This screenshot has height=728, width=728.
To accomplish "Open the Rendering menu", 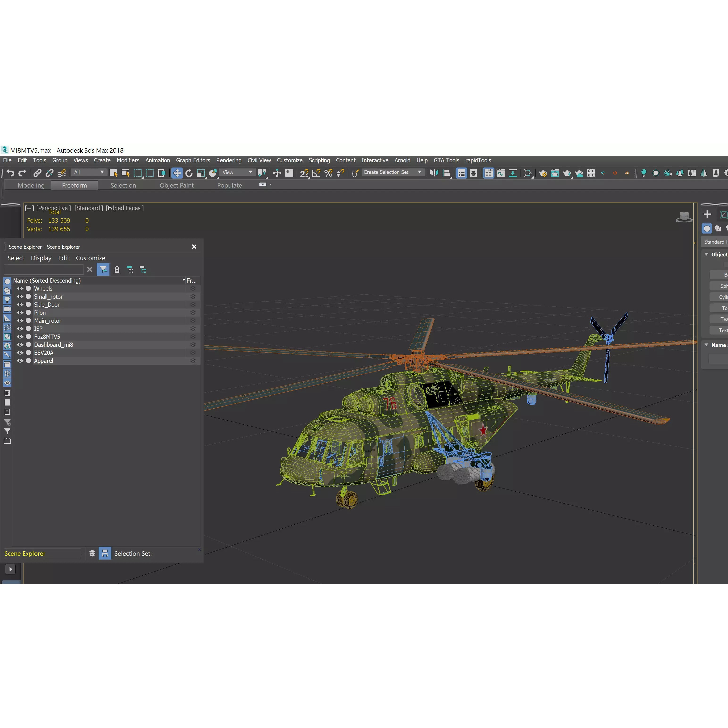I will [x=229, y=160].
